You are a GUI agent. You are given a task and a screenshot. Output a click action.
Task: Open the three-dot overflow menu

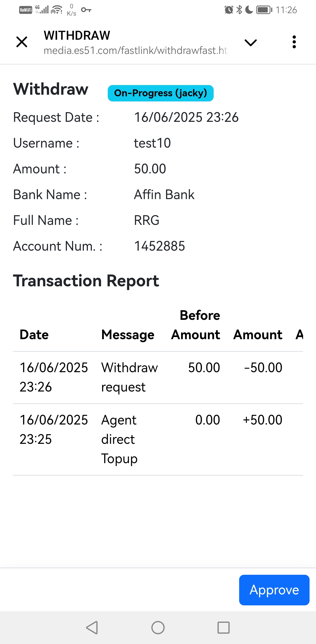tap(294, 42)
